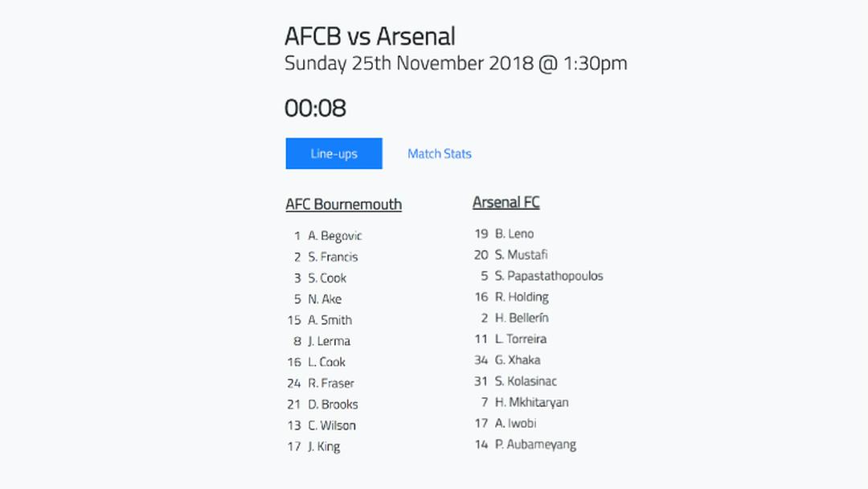Select the Line-ups tab

(334, 154)
